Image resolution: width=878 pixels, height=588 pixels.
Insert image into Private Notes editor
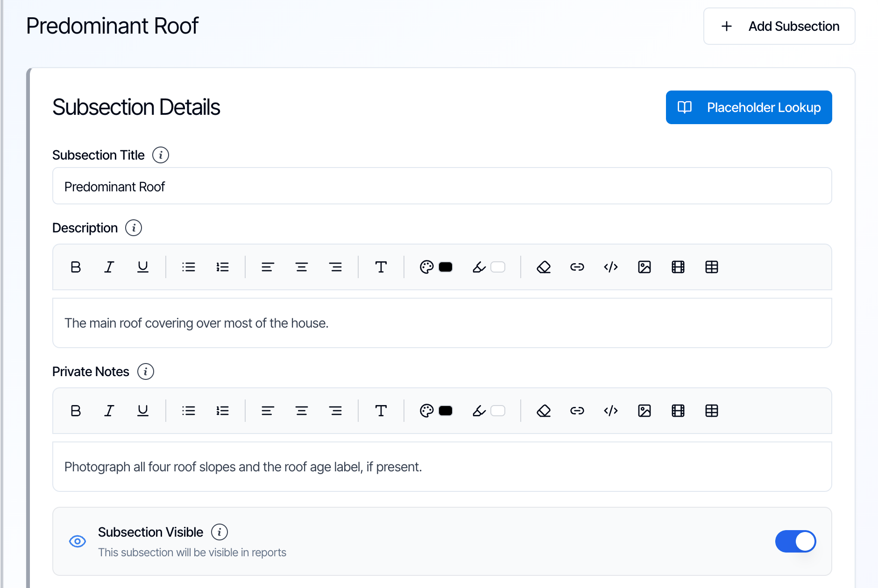644,411
